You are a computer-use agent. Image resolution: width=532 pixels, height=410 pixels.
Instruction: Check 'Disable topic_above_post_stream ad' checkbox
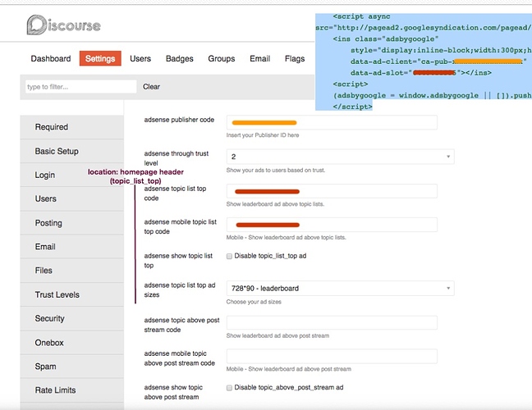229,388
